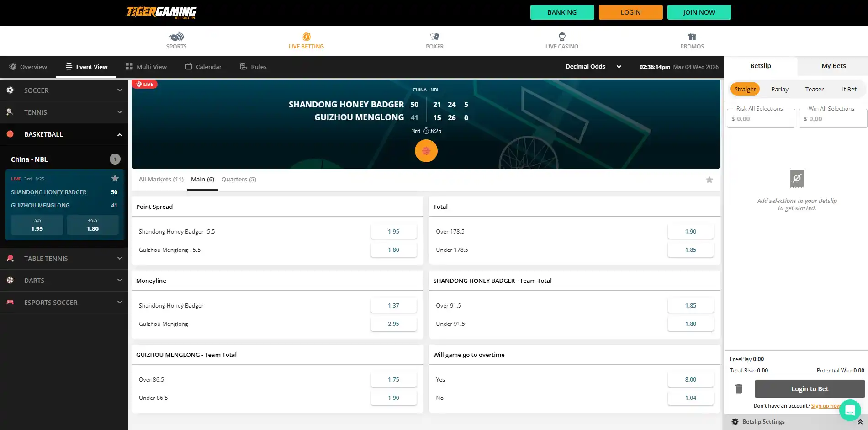Expand Betslip Settings with double arrow
This screenshot has width=868, height=430.
click(x=860, y=422)
